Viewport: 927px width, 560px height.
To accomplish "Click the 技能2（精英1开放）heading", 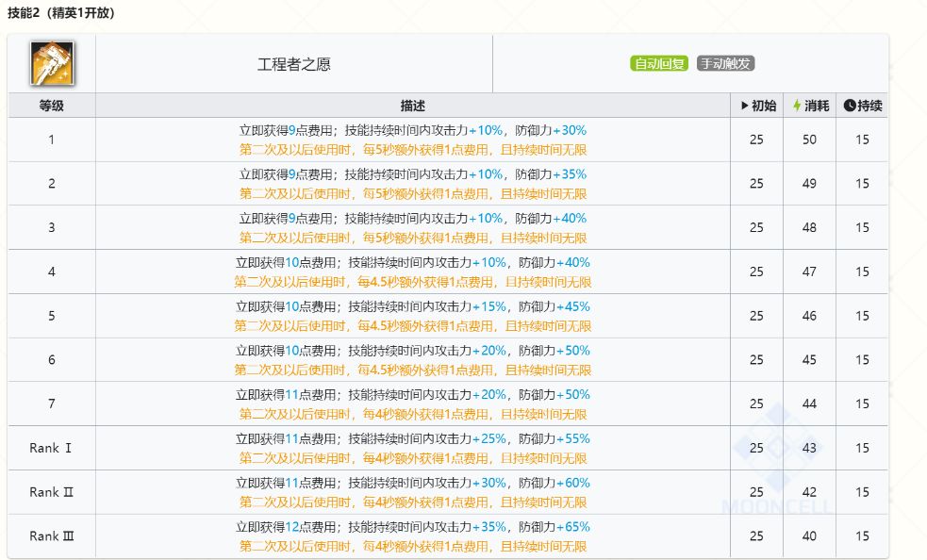I will click(61, 13).
